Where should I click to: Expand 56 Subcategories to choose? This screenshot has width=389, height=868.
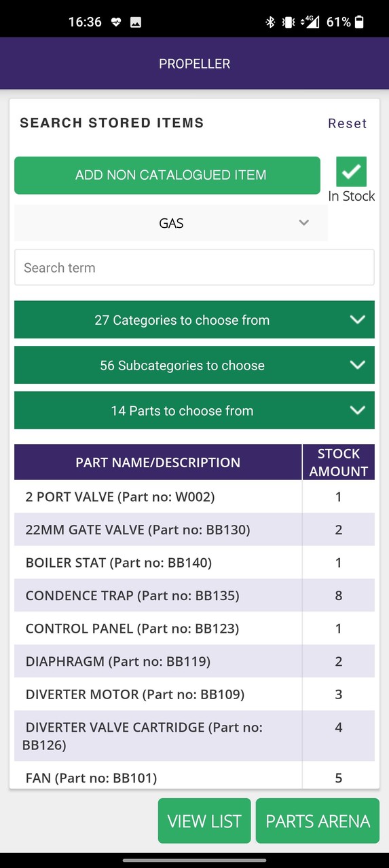pos(194,366)
